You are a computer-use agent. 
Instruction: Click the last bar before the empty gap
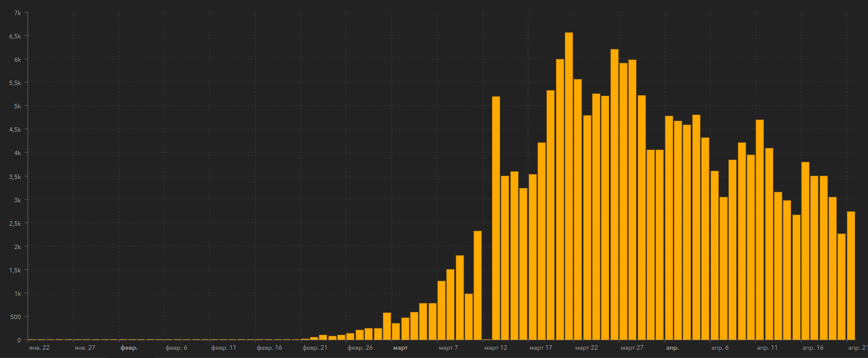point(477,285)
